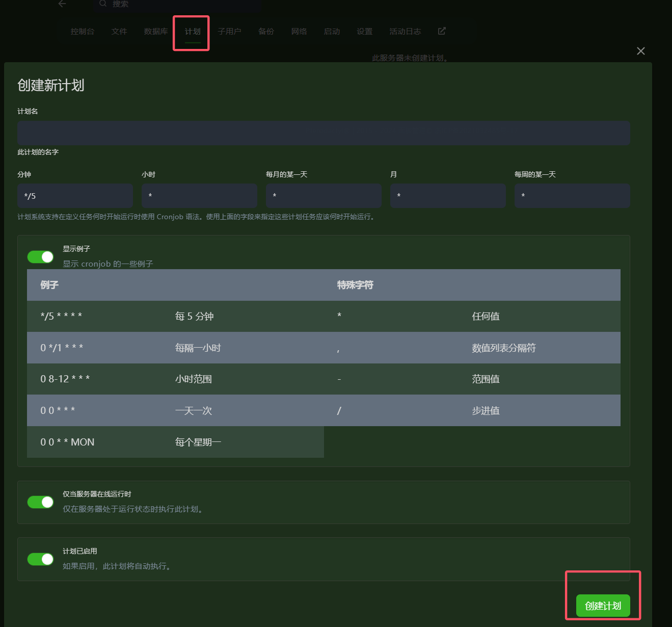Switch to the 控制台 tab

tap(83, 32)
